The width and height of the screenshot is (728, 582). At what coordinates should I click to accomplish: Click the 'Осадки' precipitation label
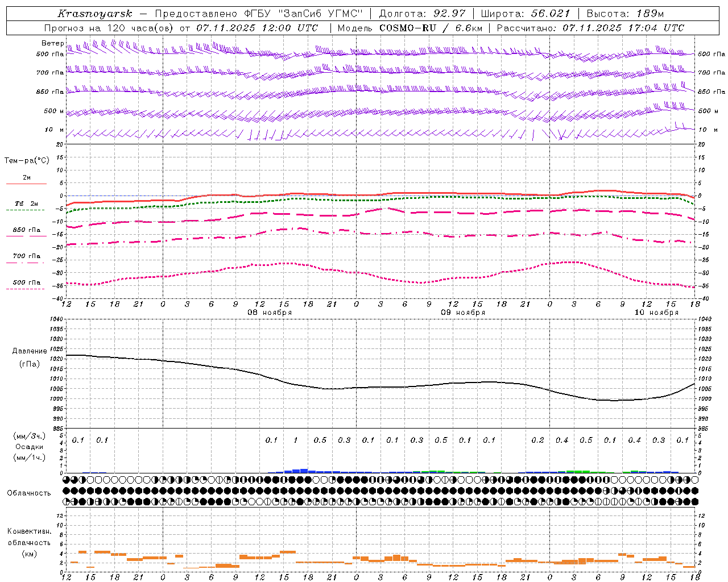click(30, 447)
